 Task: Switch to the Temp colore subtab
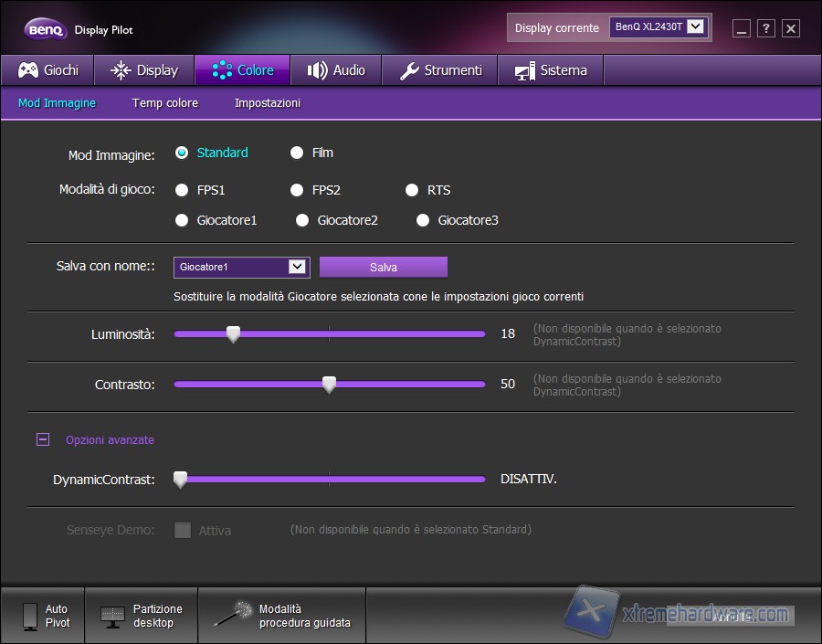coord(164,103)
